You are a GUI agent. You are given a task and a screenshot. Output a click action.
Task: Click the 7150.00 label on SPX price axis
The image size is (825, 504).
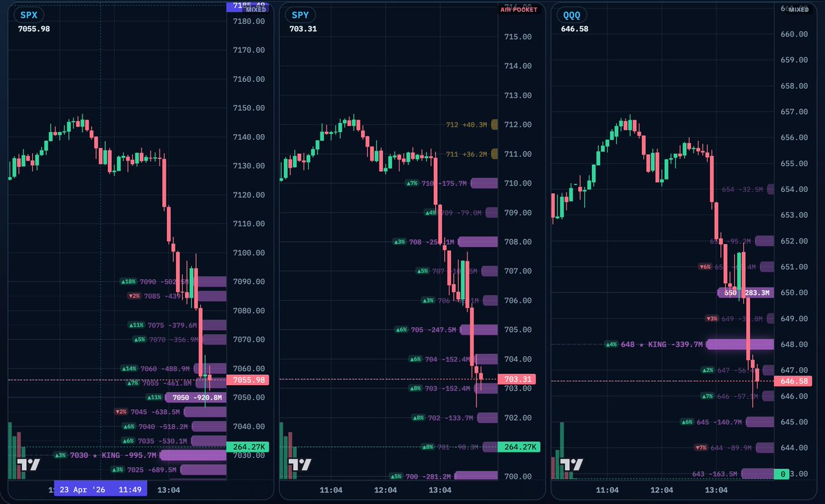(249, 108)
